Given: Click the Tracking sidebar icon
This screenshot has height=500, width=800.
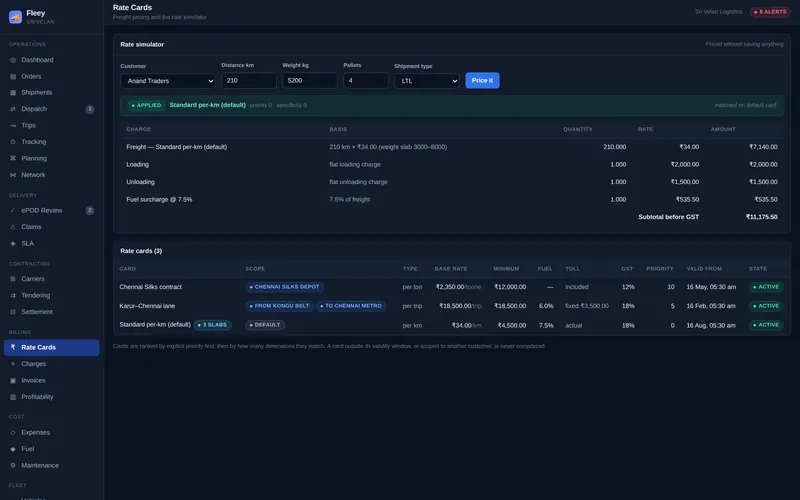Looking at the screenshot, I should (13, 142).
